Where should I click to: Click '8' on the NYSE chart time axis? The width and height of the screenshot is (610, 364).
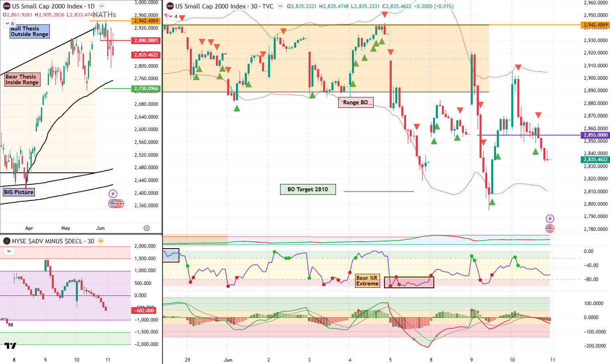point(14,360)
